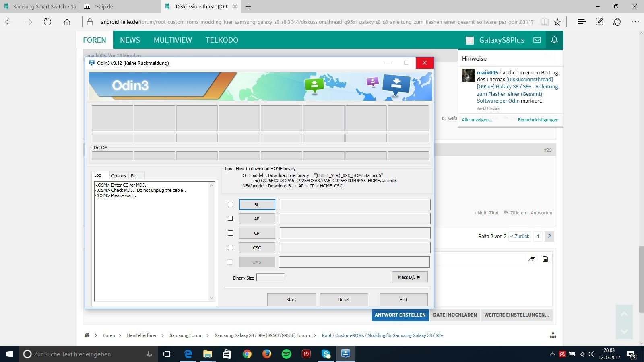Image resolution: width=644 pixels, height=362 pixels.
Task: Click AP file button in Odin
Action: pyautogui.click(x=257, y=219)
